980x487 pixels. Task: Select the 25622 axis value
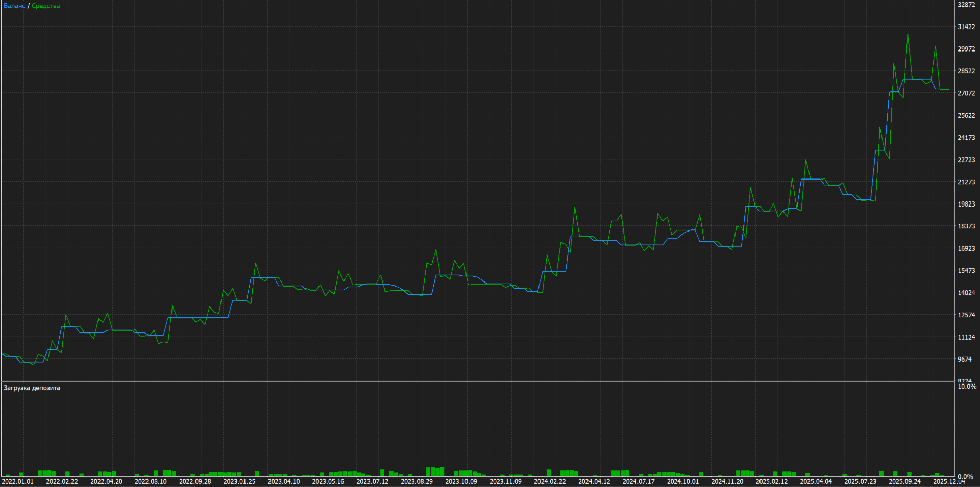(966, 116)
